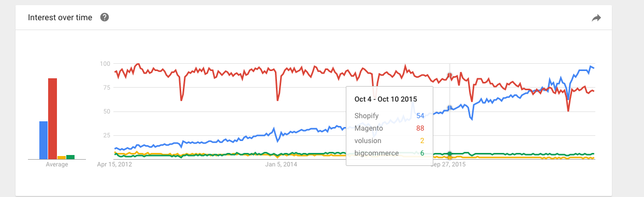Click the 75 y-axis label
Viewport: 644px width, 197px height.
[x=107, y=88]
